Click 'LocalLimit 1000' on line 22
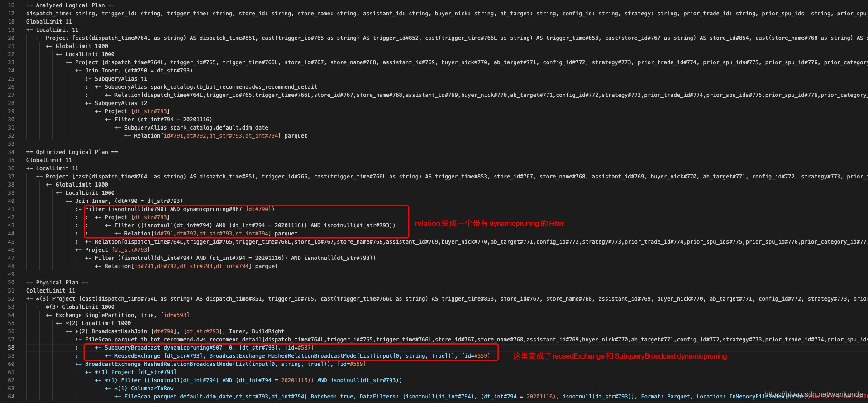868x403 pixels. (x=90, y=54)
